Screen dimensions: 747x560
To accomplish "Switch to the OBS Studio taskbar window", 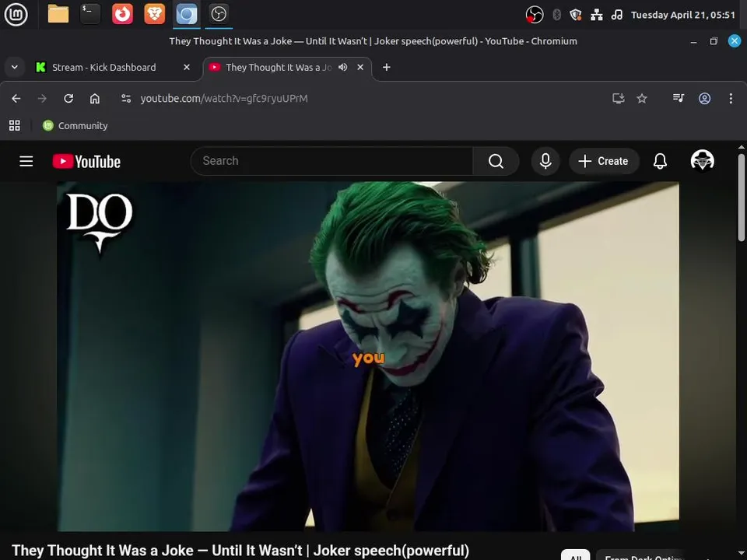I will [219, 14].
